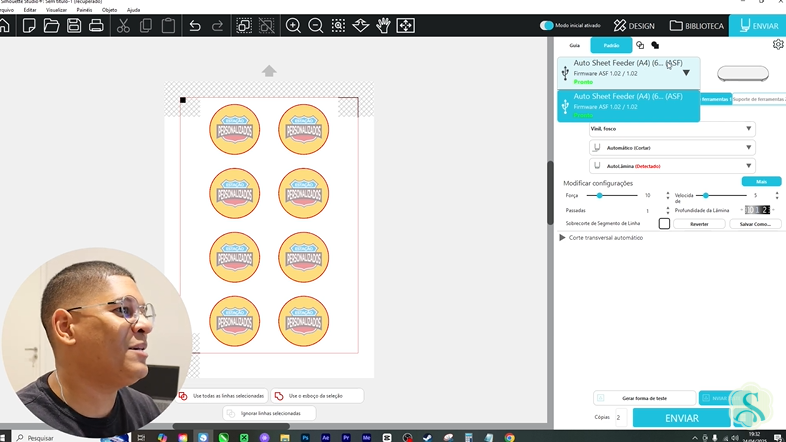Switch to the BIBLIOTECA tab

(x=697, y=26)
